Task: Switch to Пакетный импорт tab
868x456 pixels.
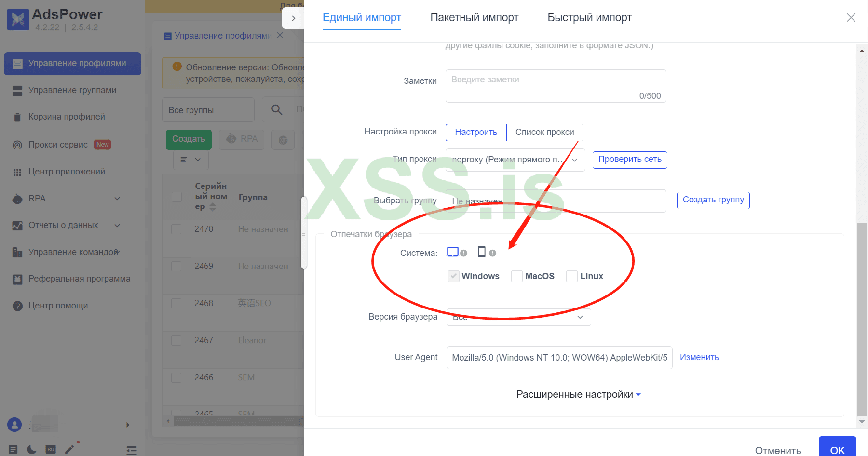Action: tap(474, 18)
